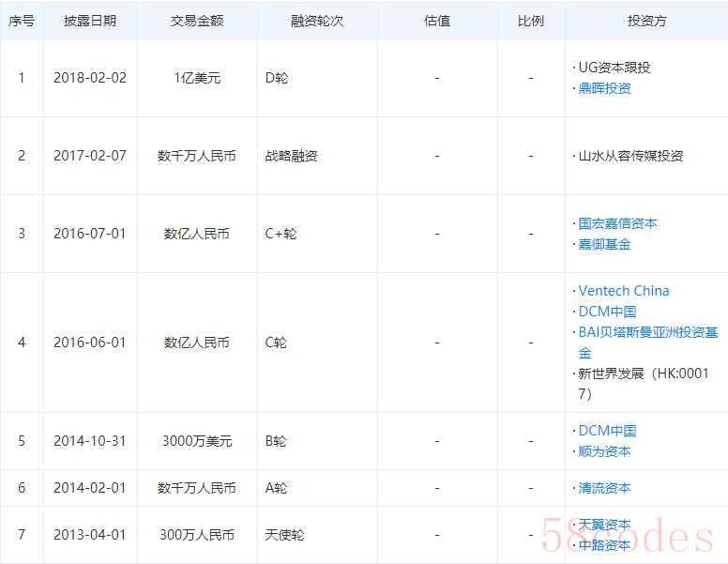Open the 顺为资本 investor link
This screenshot has height=564, width=728.
tap(604, 451)
